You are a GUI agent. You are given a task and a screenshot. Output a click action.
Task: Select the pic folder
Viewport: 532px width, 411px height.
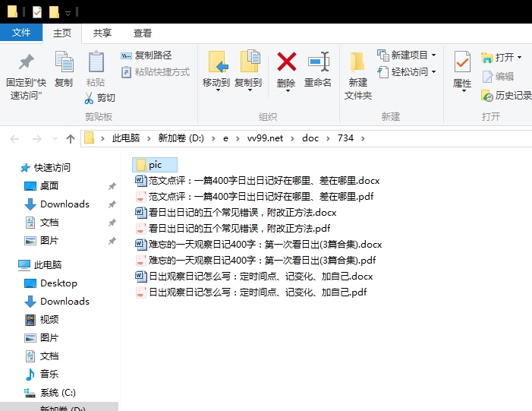click(155, 165)
